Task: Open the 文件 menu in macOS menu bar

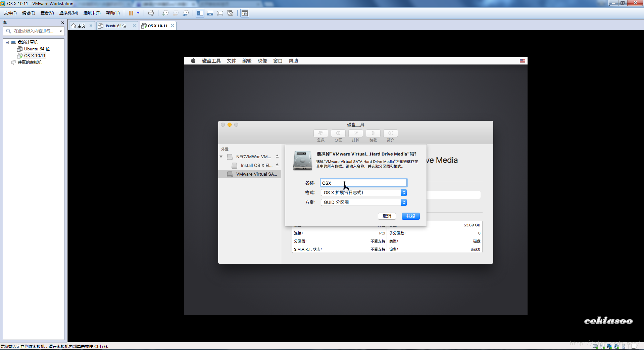Action: pyautogui.click(x=232, y=61)
